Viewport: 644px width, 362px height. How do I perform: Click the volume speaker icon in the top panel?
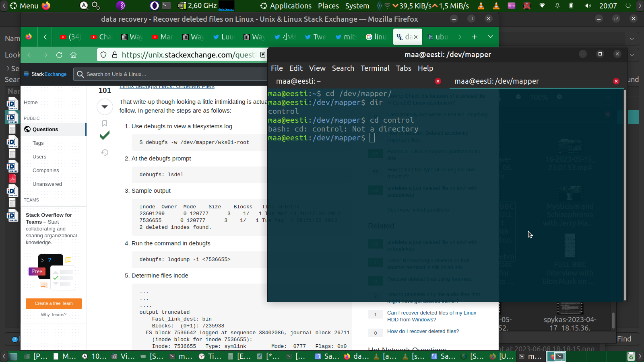(588, 6)
